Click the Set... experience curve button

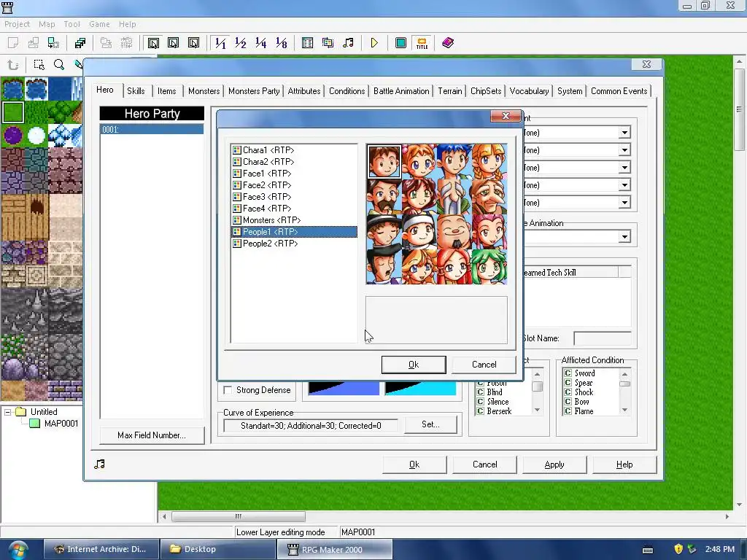coord(430,424)
